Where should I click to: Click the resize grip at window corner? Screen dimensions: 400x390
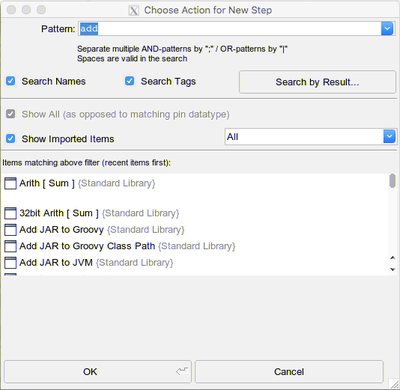coord(394,384)
